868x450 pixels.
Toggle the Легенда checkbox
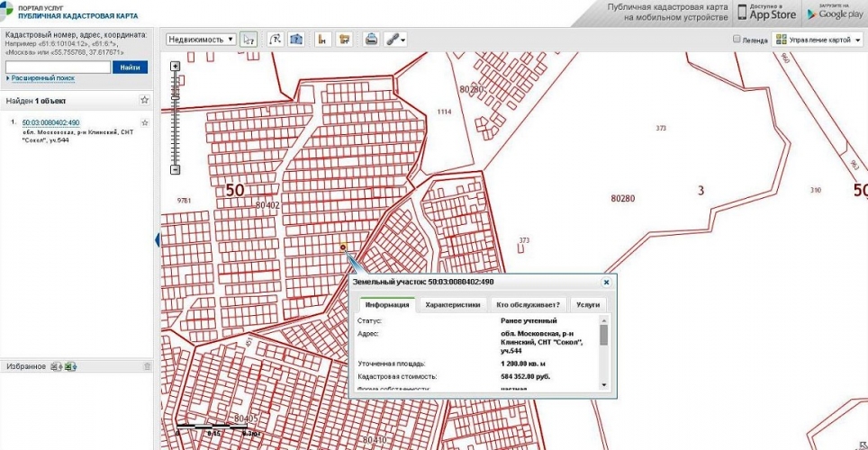click(737, 40)
